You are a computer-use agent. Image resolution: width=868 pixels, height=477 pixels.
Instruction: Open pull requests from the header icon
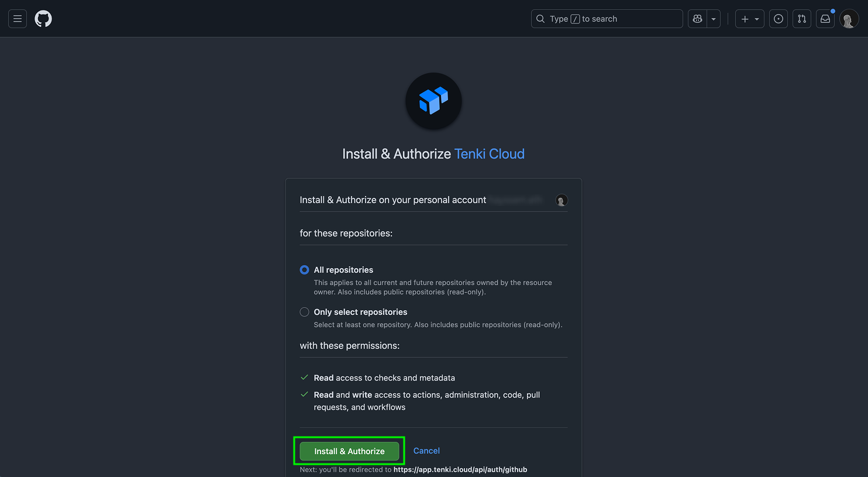click(x=801, y=19)
